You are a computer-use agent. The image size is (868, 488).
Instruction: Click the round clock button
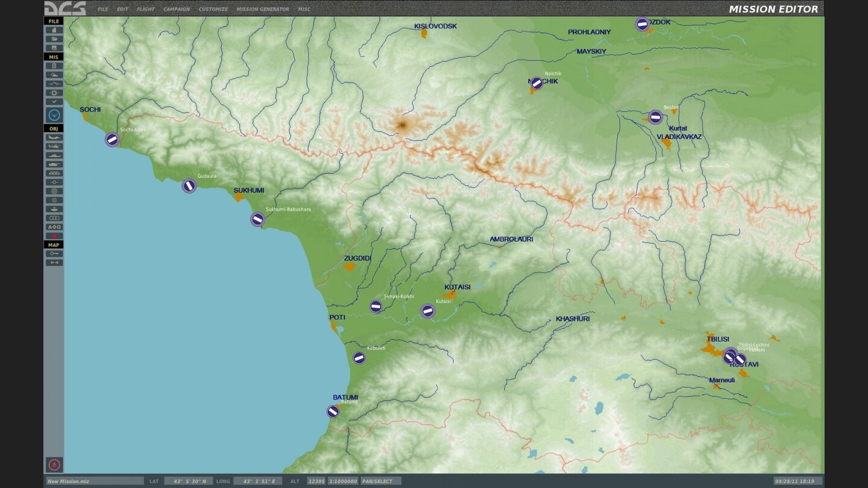[x=54, y=115]
